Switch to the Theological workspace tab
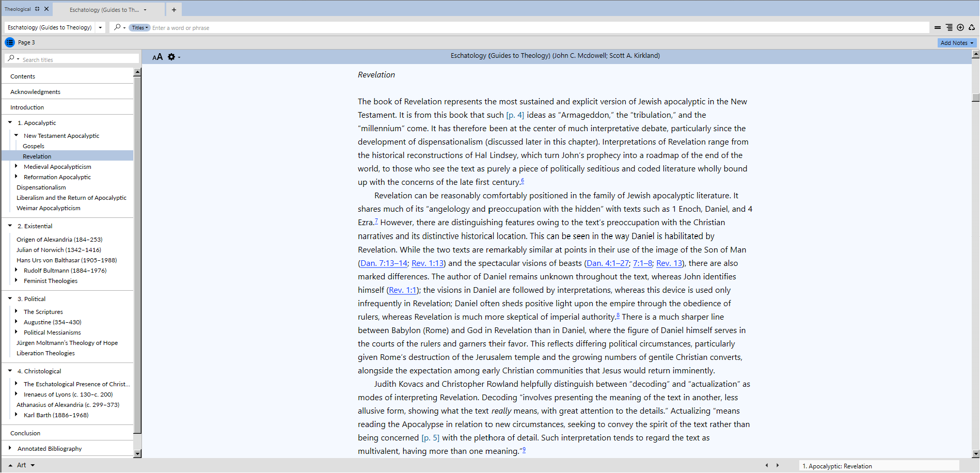 point(18,9)
